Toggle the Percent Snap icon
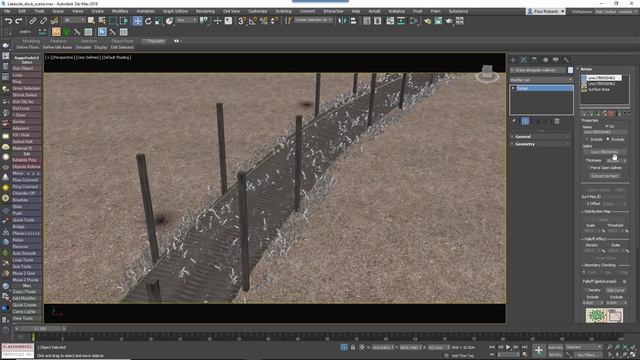 coord(264,21)
